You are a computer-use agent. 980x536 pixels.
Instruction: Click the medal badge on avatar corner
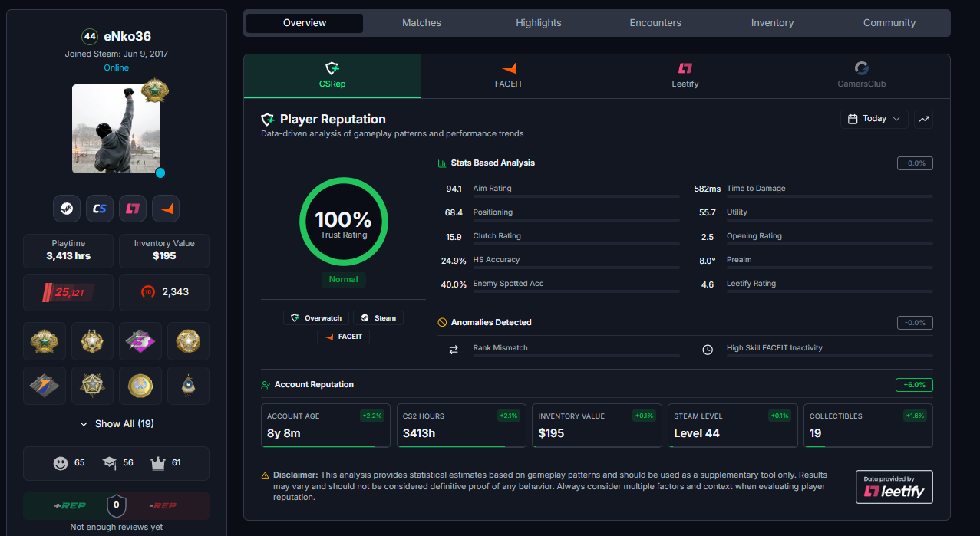tap(155, 90)
